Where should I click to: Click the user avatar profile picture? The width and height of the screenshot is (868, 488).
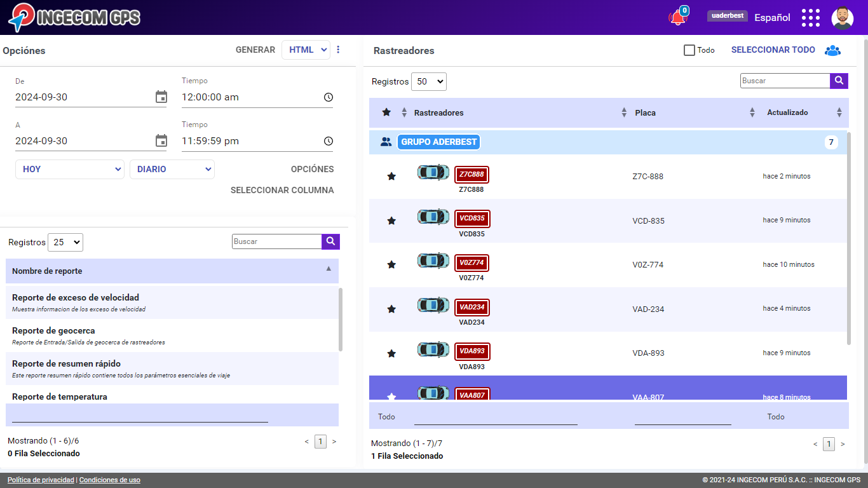[x=842, y=18]
